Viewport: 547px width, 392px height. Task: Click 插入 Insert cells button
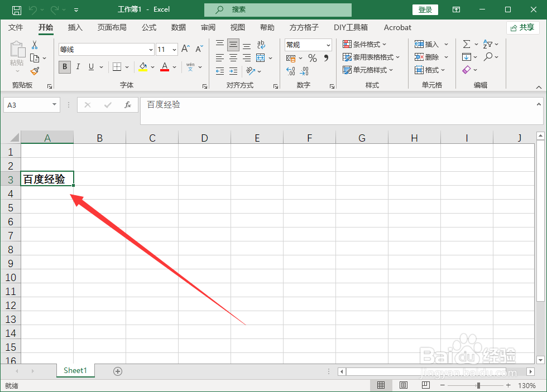click(x=431, y=44)
